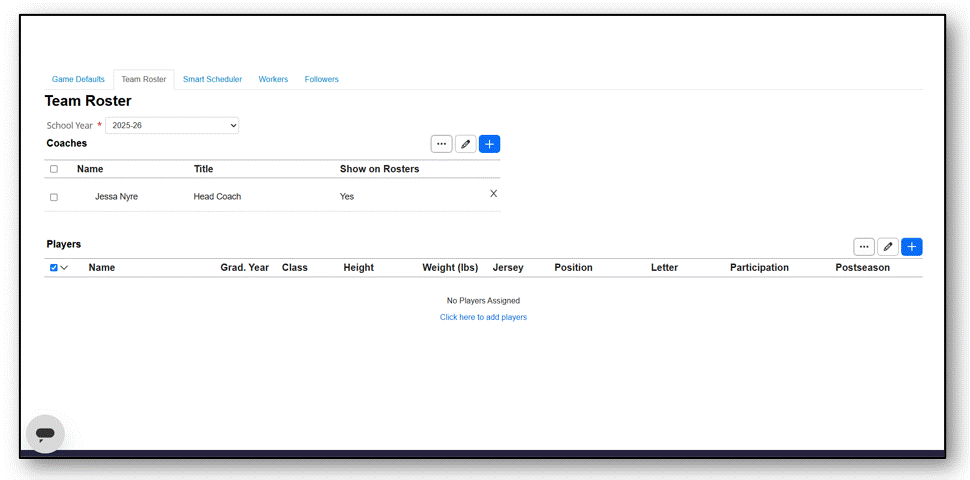This screenshot has width=970, height=480.
Task: Add a coach with the blue plus button
Action: click(x=489, y=144)
